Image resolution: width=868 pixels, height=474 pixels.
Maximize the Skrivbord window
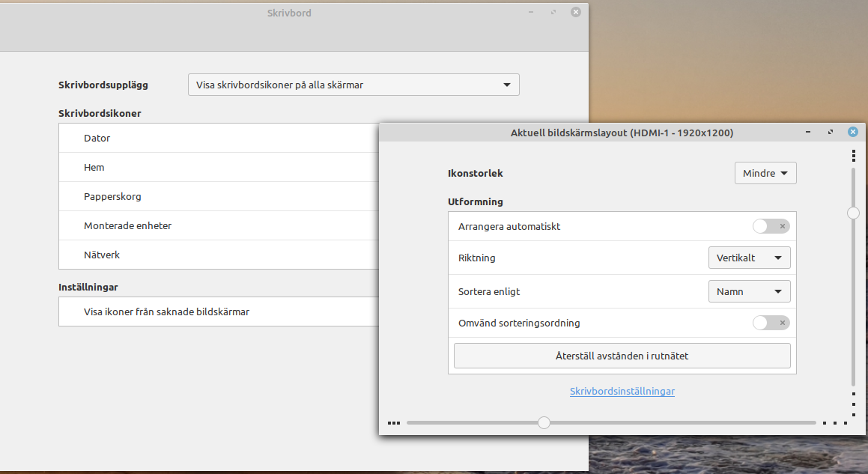553,12
